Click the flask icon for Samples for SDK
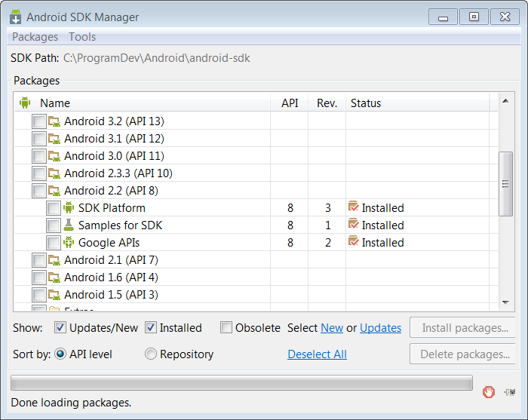Screen dimensions: 528x420 click(x=69, y=225)
